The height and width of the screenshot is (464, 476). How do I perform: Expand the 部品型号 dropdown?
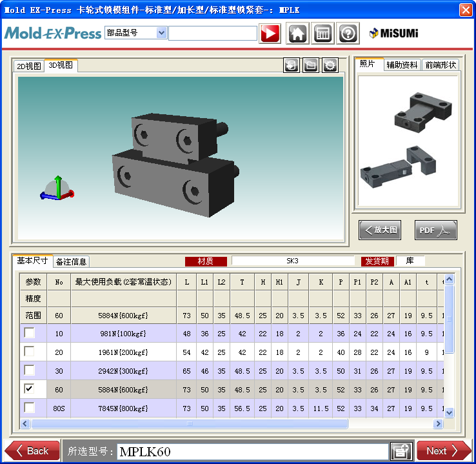[x=161, y=33]
